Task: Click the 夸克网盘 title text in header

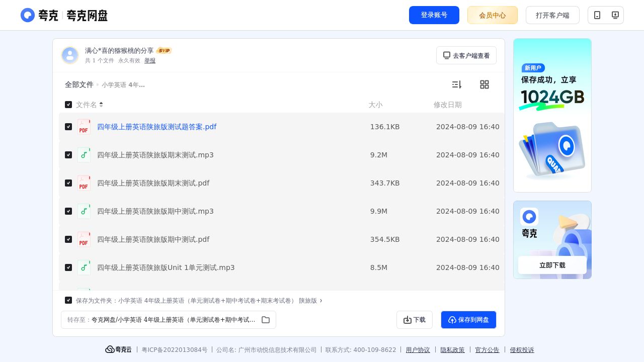Action: coord(87,16)
